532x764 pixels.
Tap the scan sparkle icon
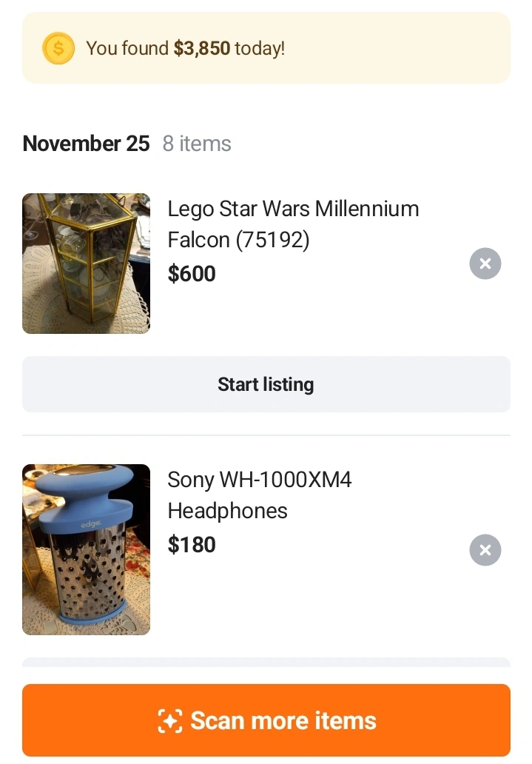click(170, 721)
